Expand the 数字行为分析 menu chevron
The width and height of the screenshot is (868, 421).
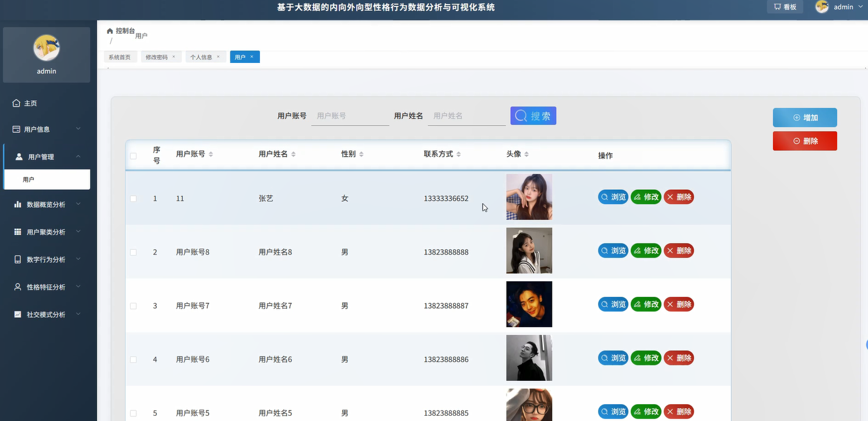tap(78, 259)
